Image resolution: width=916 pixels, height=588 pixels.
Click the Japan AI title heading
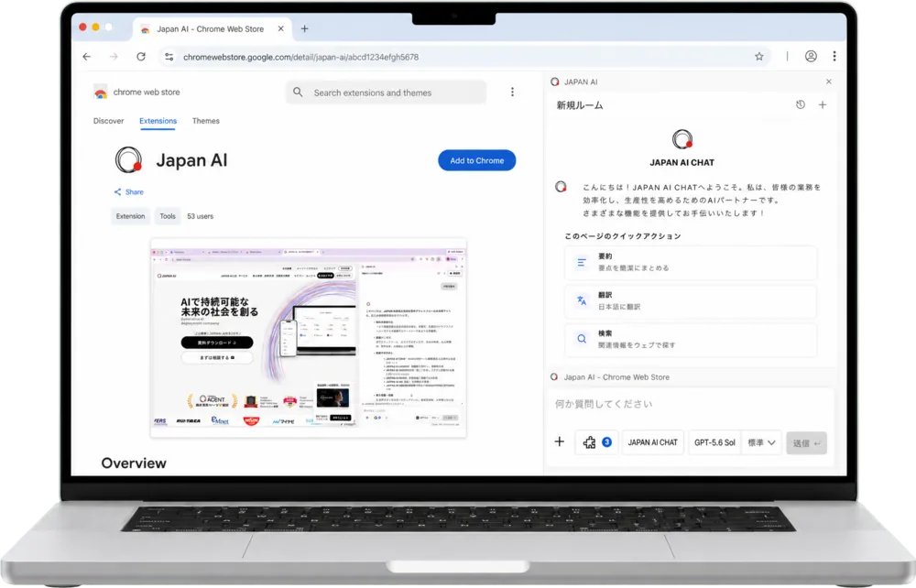click(x=191, y=160)
